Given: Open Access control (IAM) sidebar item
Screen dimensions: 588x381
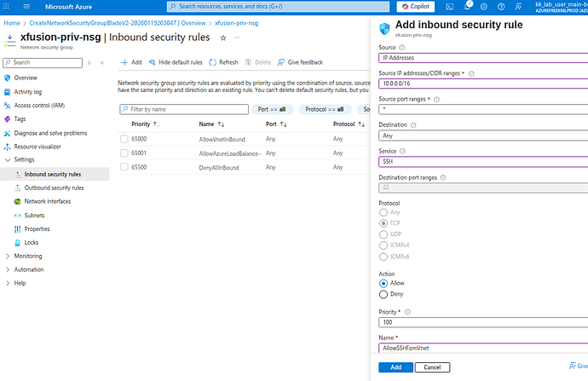Looking at the screenshot, I should click(x=37, y=105).
